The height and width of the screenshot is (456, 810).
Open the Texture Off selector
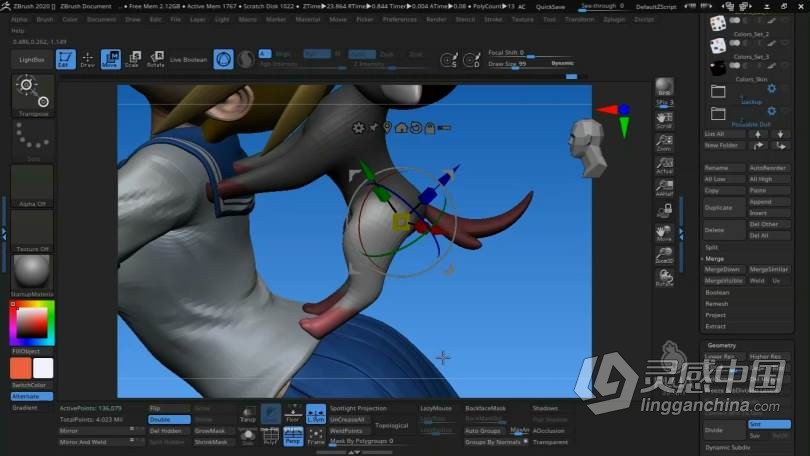point(33,231)
